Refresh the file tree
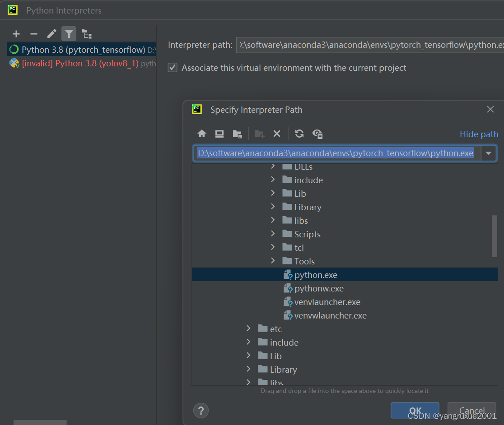 pyautogui.click(x=299, y=134)
